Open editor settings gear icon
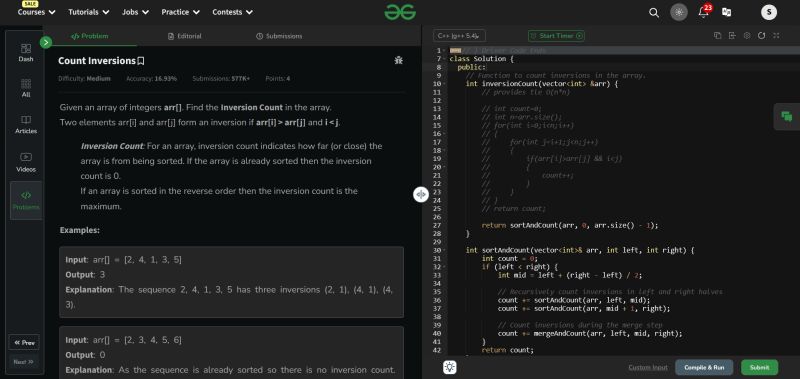 pos(746,36)
